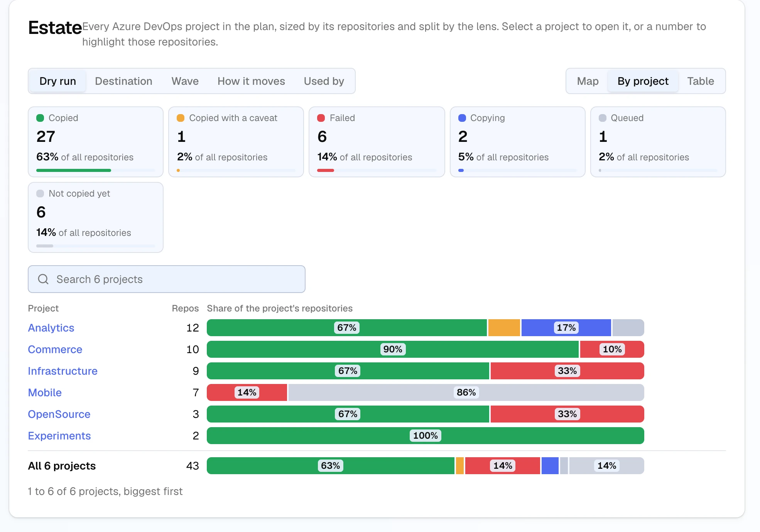This screenshot has width=760, height=532.
Task: Click the grey 86% segment in Mobile bar
Action: [x=466, y=392]
